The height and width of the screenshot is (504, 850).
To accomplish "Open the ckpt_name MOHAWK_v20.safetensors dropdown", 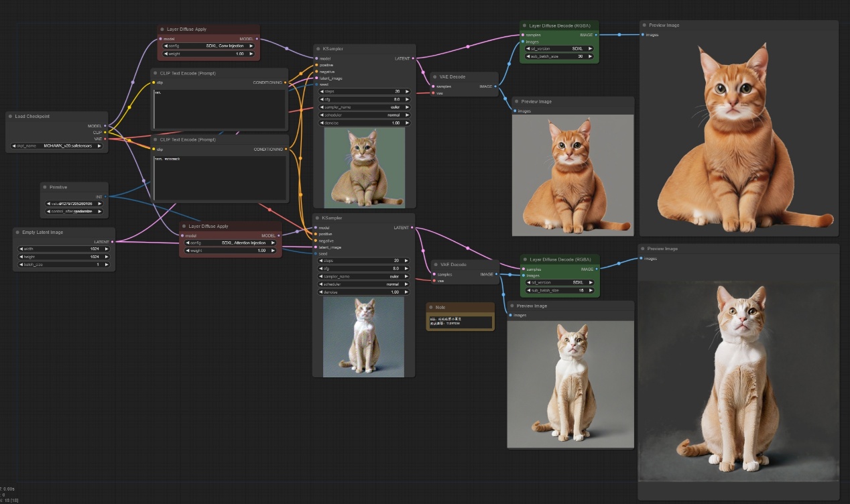I will (57, 145).
